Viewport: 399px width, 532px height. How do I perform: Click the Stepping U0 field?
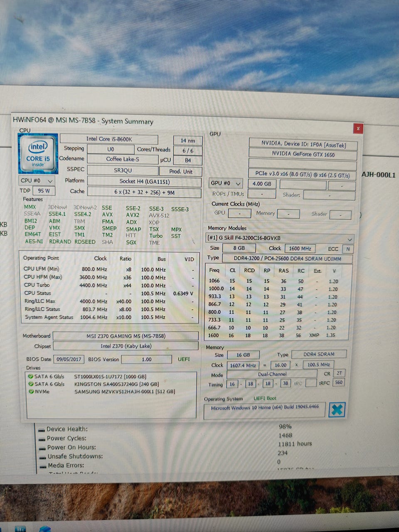click(x=111, y=149)
